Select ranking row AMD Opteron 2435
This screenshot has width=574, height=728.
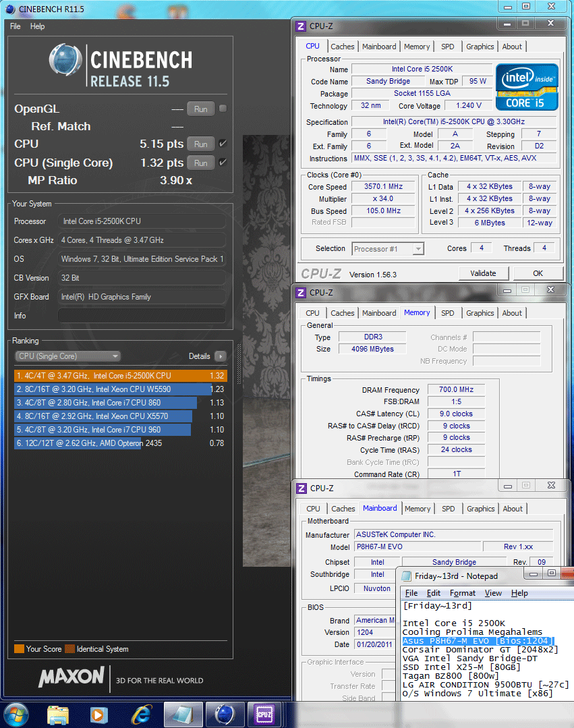pos(121,443)
